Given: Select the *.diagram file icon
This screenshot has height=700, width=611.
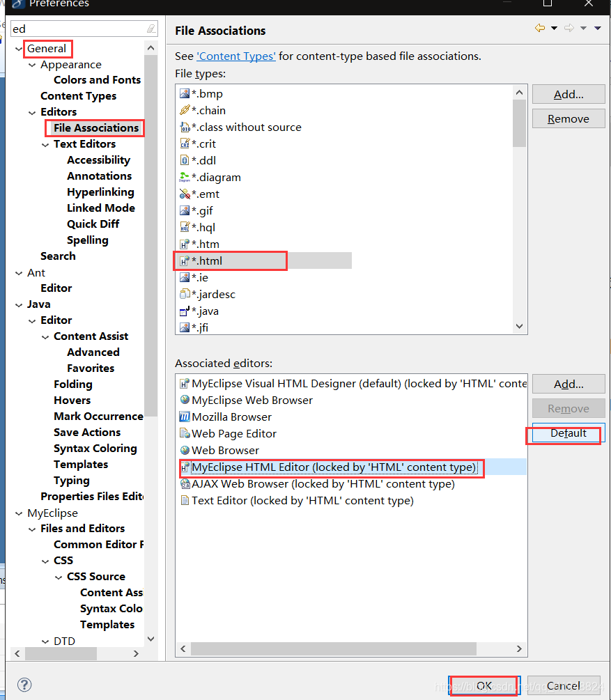Looking at the screenshot, I should coord(185,177).
